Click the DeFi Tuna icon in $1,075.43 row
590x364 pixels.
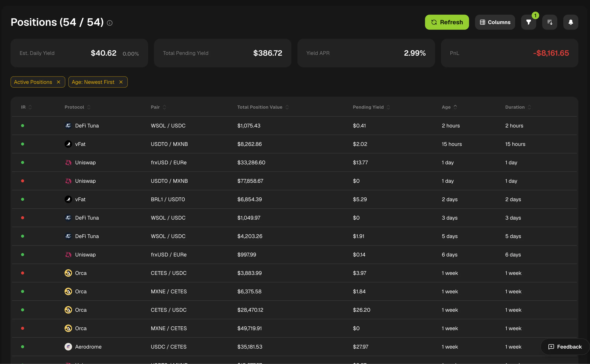point(68,126)
